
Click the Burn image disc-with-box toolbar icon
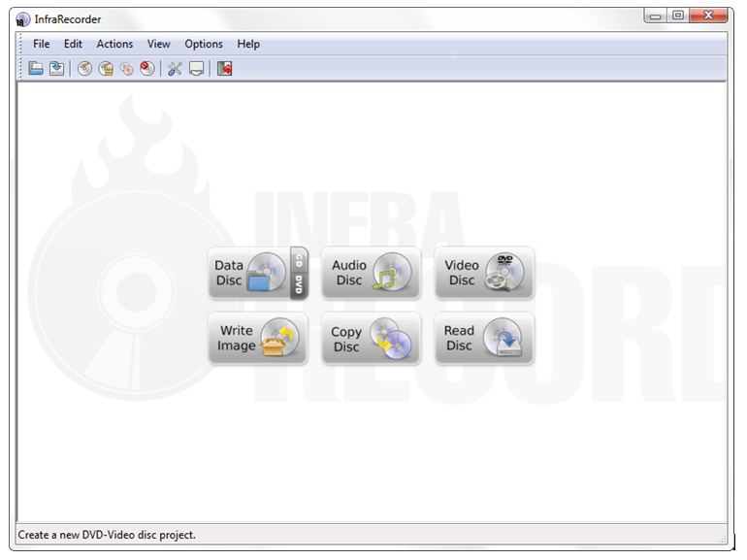coord(106,69)
